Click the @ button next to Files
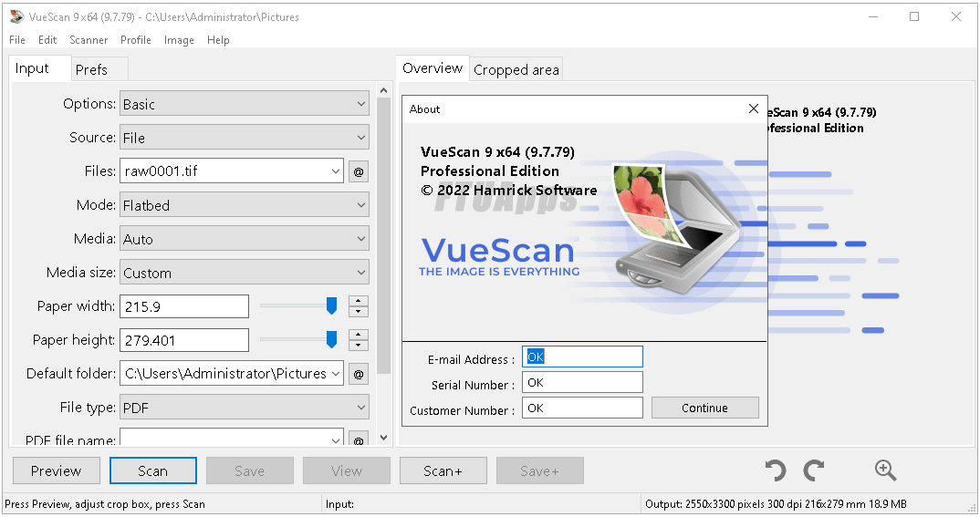The width and height of the screenshot is (980, 517). click(358, 171)
